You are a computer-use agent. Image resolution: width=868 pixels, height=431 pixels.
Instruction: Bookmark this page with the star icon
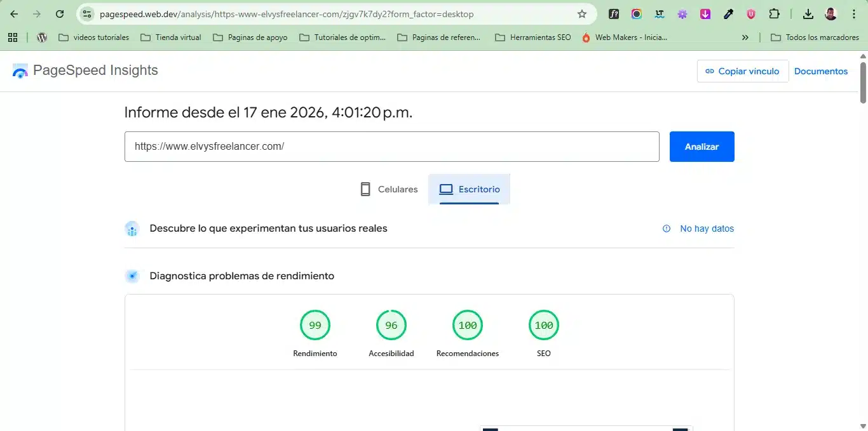tap(581, 13)
